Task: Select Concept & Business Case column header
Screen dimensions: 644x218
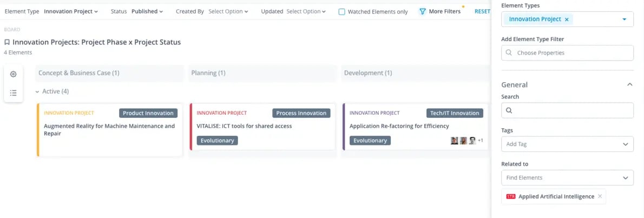Action: point(110,73)
